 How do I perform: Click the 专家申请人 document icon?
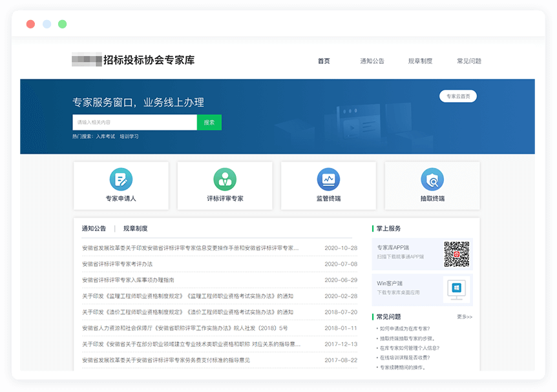pos(121,179)
